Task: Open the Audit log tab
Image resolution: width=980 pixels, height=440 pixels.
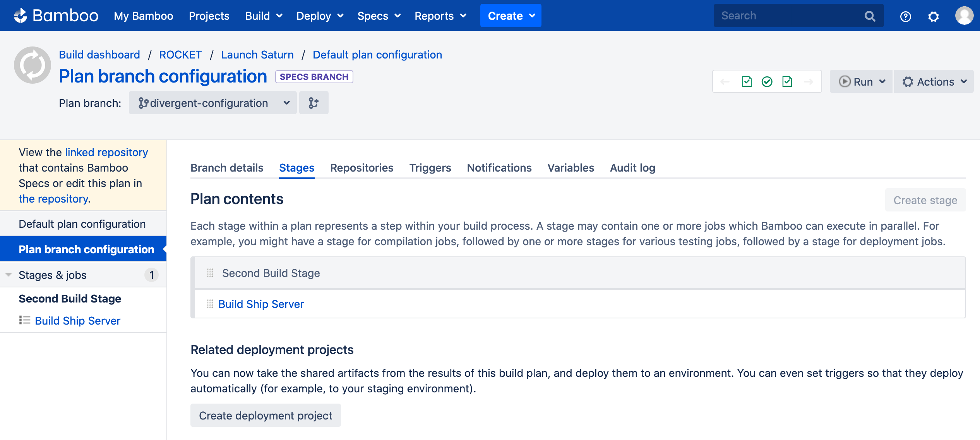Action: (x=633, y=168)
